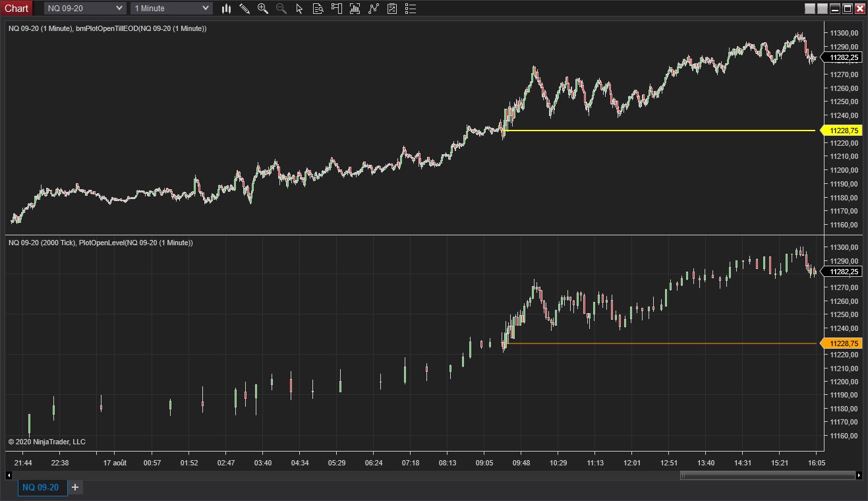Open the data box icon
Viewport: 868px width, 501px height.
(318, 9)
